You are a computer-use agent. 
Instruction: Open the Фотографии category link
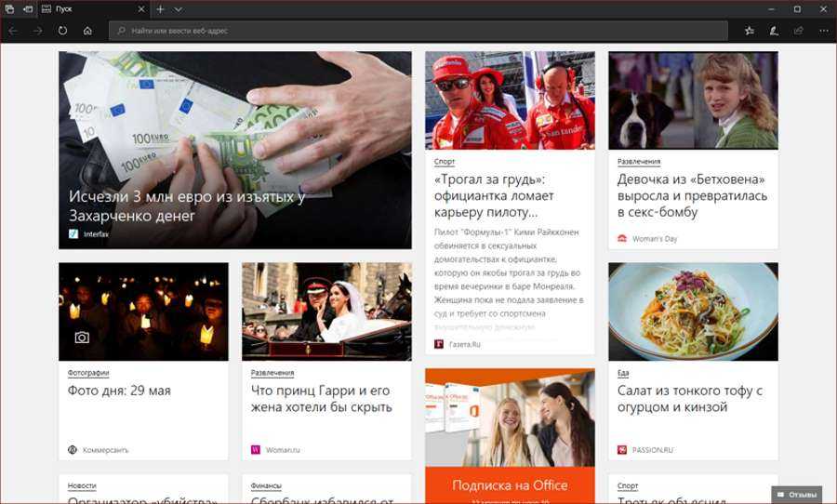point(88,373)
